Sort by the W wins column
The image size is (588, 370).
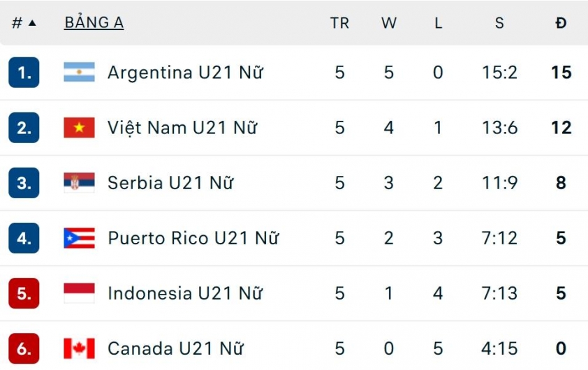pyautogui.click(x=389, y=23)
